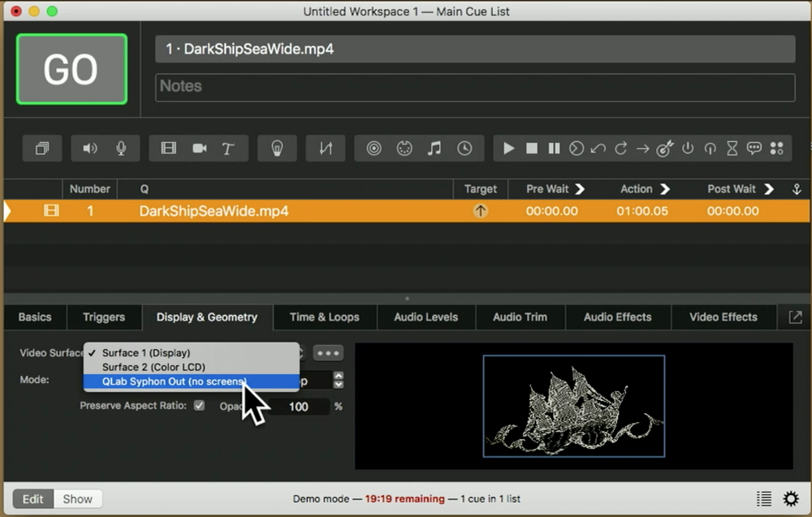Click the 19:19 remaining demo mode text
This screenshot has width=812, height=517.
coord(404,499)
